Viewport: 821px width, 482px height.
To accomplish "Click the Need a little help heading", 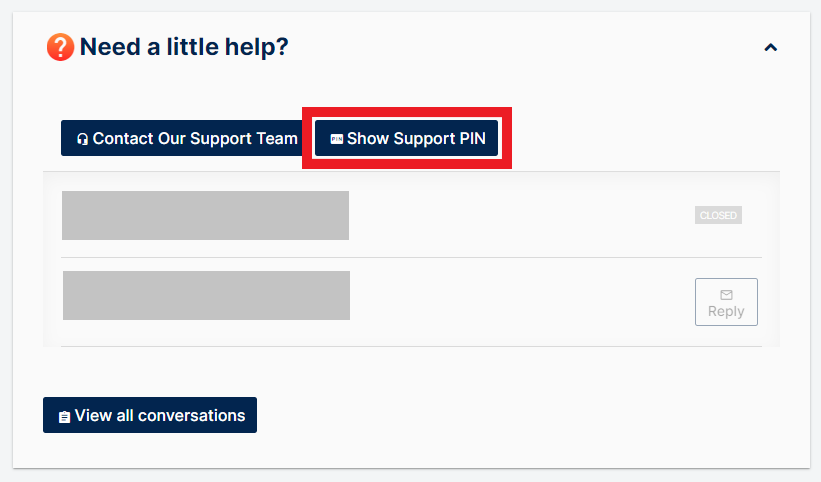I will pos(184,47).
